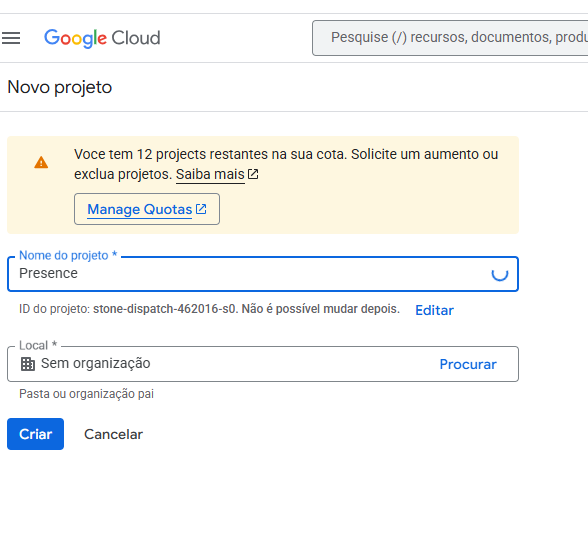
Task: Click the orange warning triangle icon
Action: pos(41,162)
